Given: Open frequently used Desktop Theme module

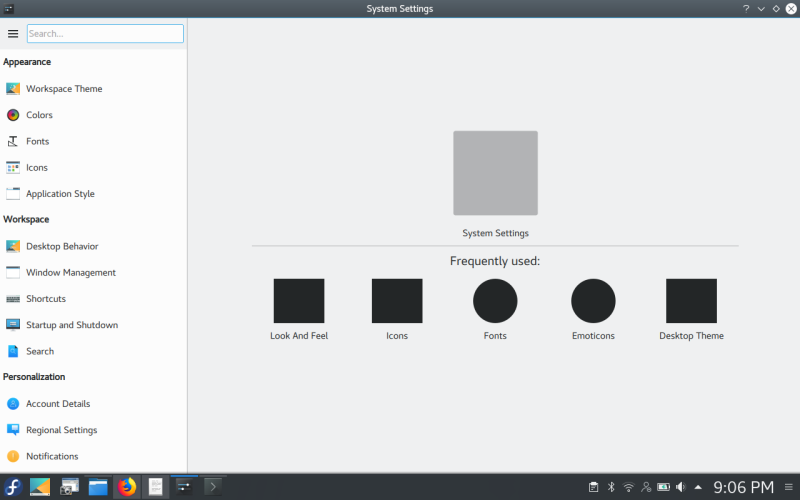Looking at the screenshot, I should coord(691,302).
